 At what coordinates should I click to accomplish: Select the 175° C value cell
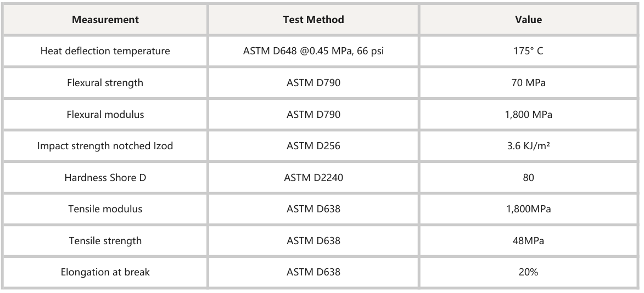(x=528, y=51)
